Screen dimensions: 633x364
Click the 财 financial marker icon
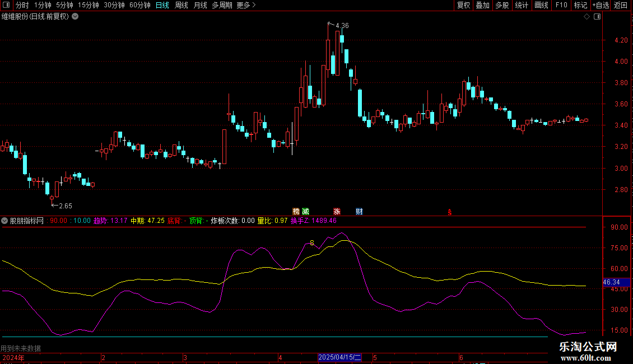(x=359, y=212)
